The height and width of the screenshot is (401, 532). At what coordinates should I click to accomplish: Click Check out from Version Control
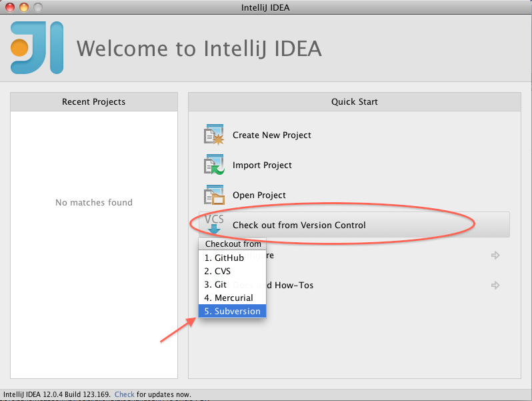click(x=354, y=225)
